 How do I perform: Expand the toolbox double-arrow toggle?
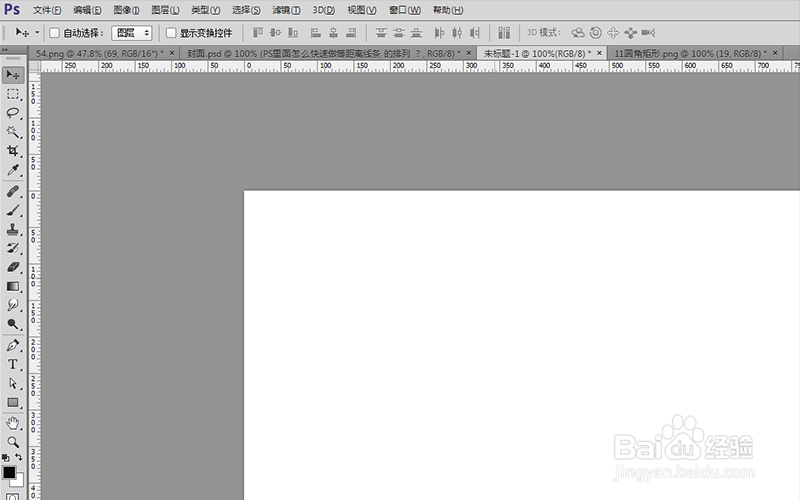(x=5, y=49)
